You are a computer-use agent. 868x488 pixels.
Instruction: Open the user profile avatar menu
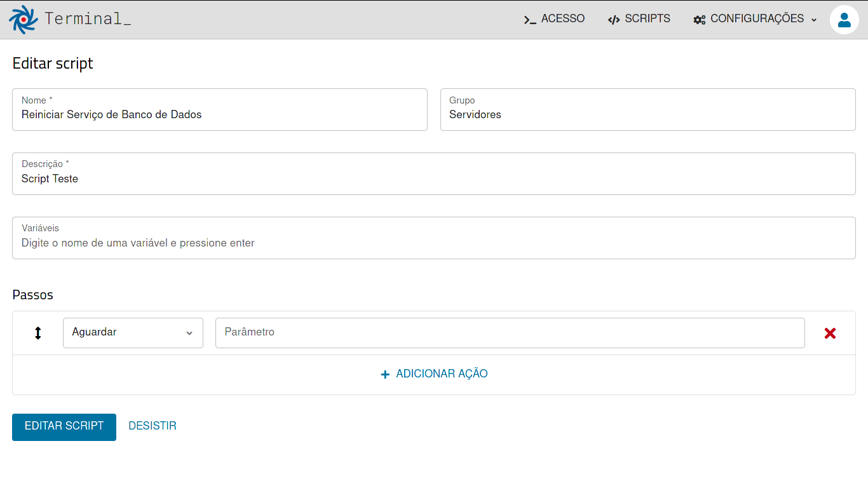click(x=844, y=20)
